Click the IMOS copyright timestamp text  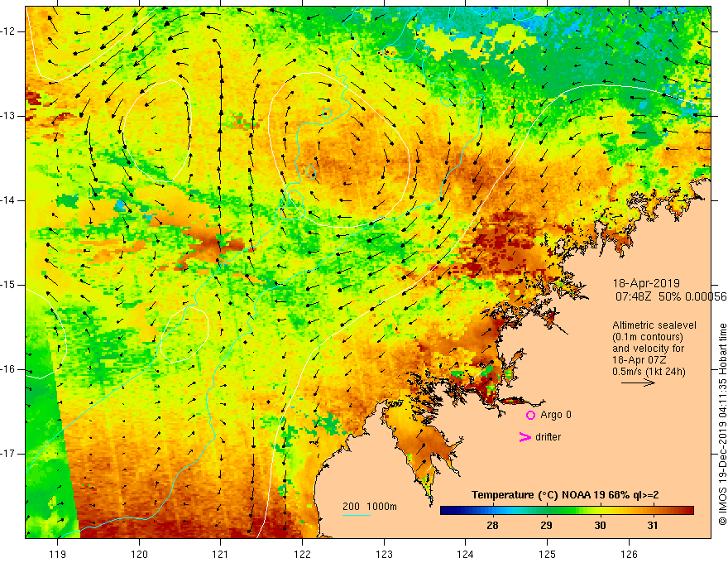pyautogui.click(x=722, y=425)
